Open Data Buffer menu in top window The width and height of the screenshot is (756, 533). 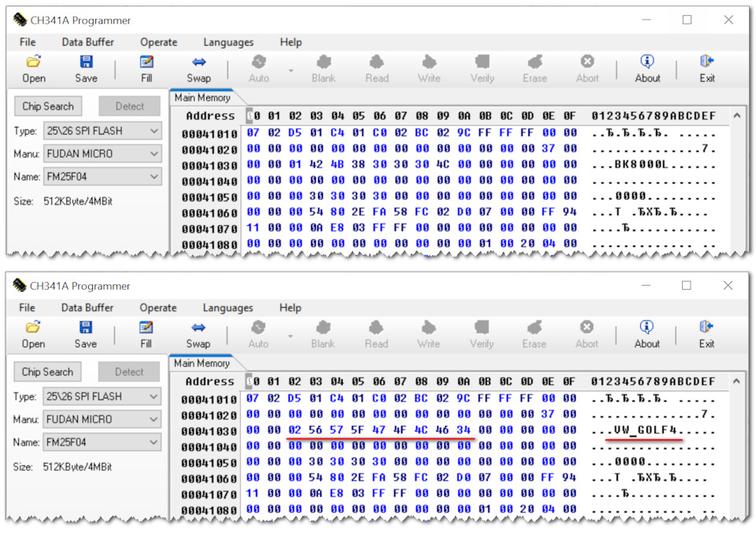point(87,42)
